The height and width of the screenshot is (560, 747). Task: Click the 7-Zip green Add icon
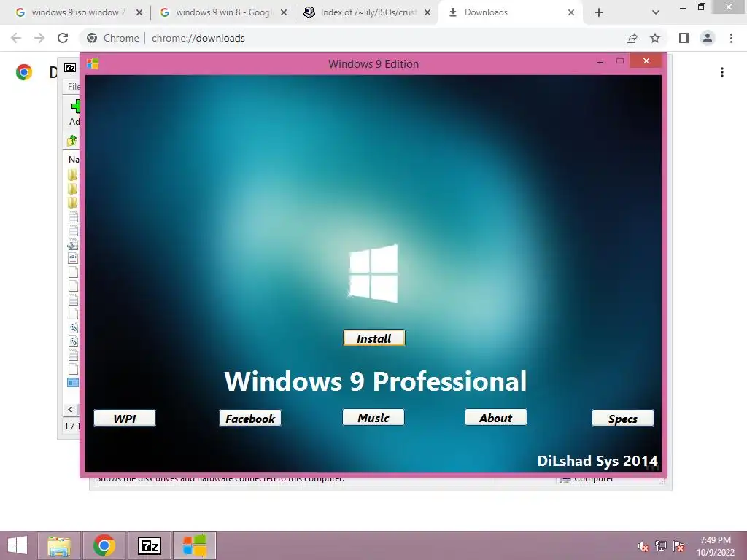[75, 106]
